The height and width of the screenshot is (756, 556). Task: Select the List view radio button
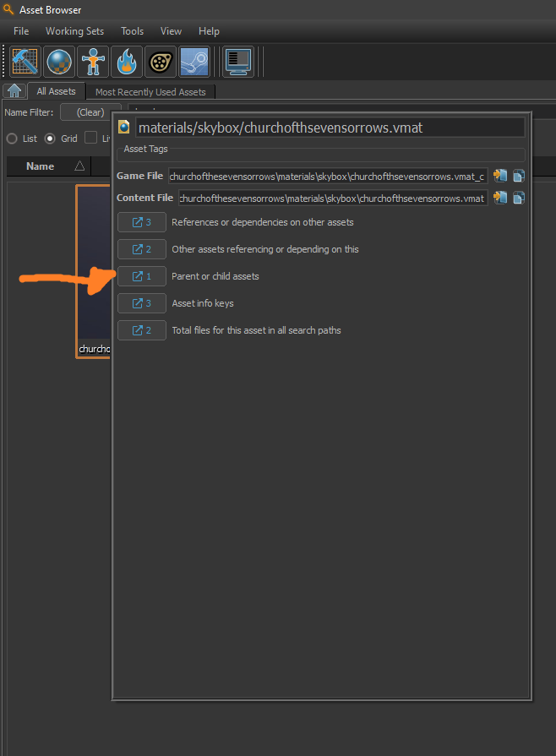(12, 139)
